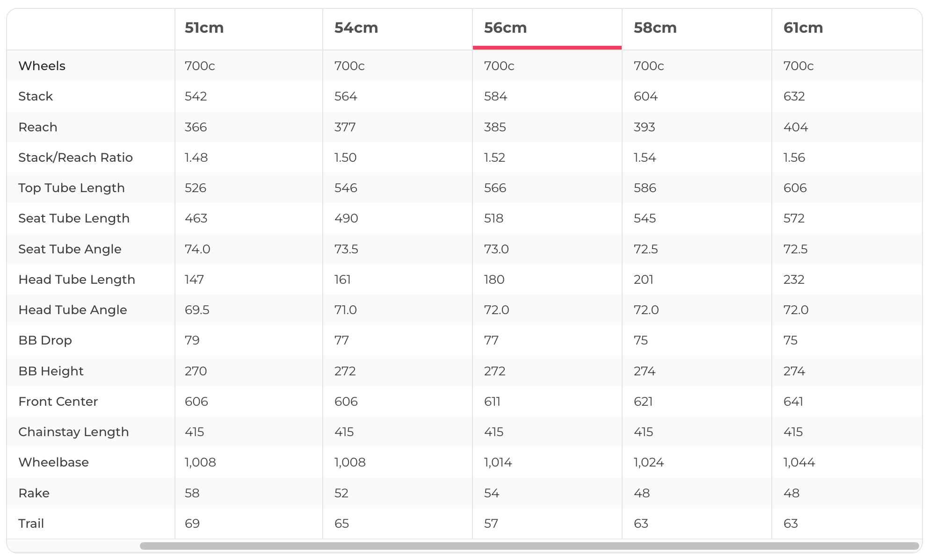
Task: Click the horizontal scrollbar at table bottom
Action: tap(529, 546)
